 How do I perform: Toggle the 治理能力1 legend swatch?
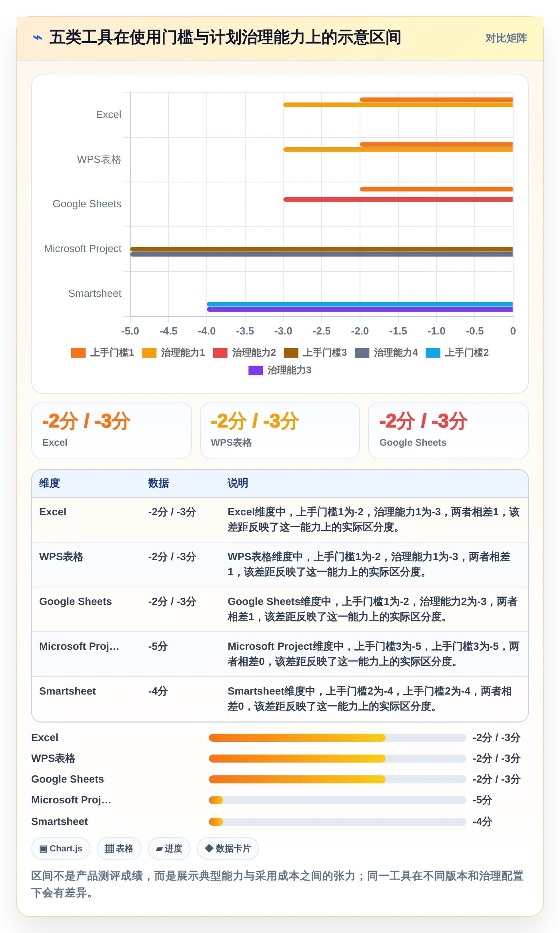(x=149, y=353)
